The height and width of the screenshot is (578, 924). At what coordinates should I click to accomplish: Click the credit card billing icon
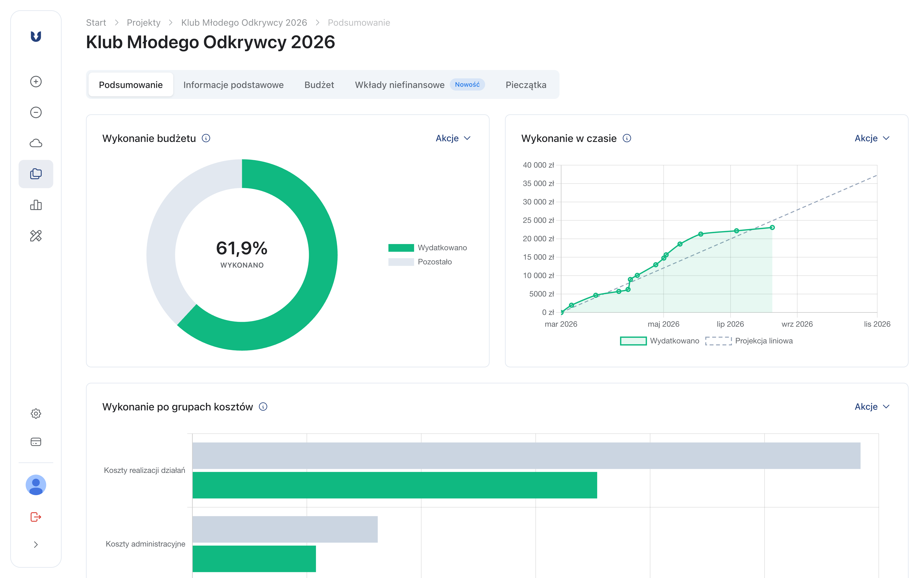pyautogui.click(x=36, y=441)
